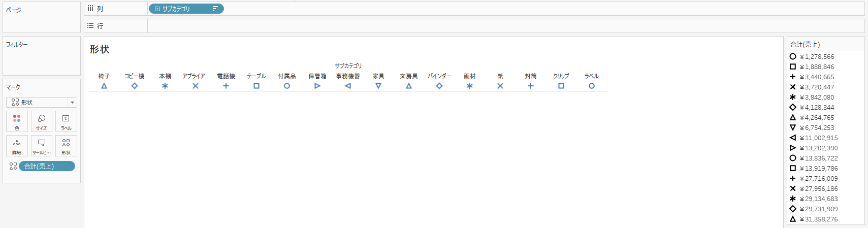Select the ¥11,002,915 legend entry
868x228 pixels.
click(x=819, y=138)
